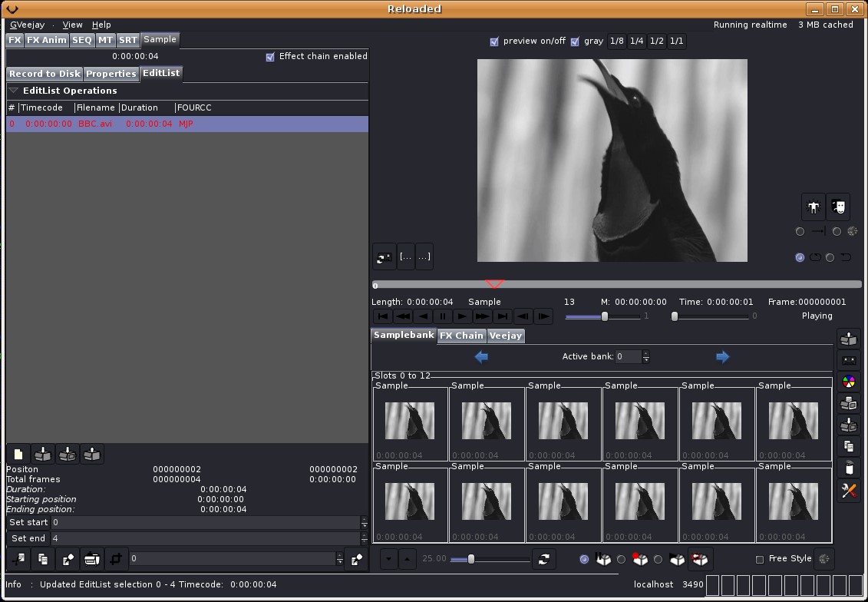Increment the Active bank spinner
The height and width of the screenshot is (602, 868).
(x=645, y=353)
